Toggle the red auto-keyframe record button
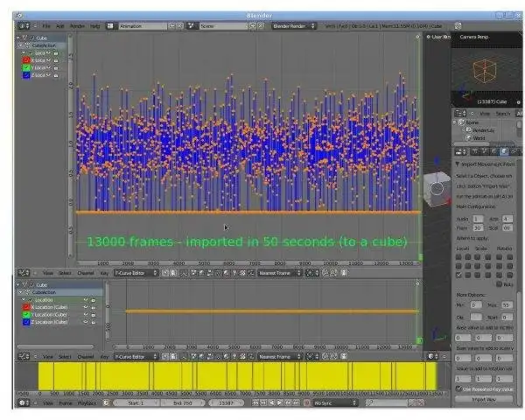Image resolution: width=525 pixels, height=420 pixels. [307, 402]
